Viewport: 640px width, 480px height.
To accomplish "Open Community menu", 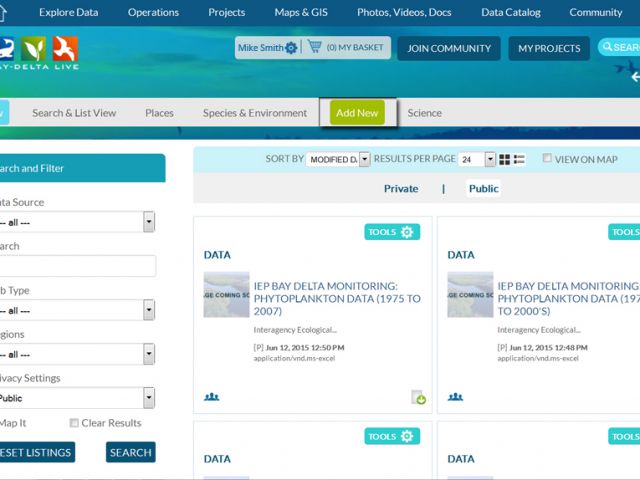I will (x=596, y=13).
